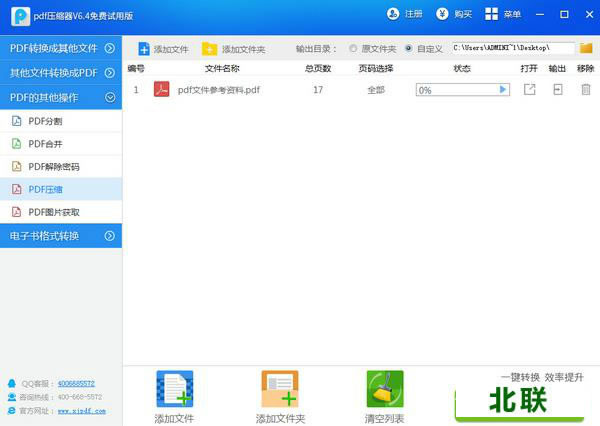Click the output directory path field
Viewport: 600px width, 426px height.
[513, 48]
